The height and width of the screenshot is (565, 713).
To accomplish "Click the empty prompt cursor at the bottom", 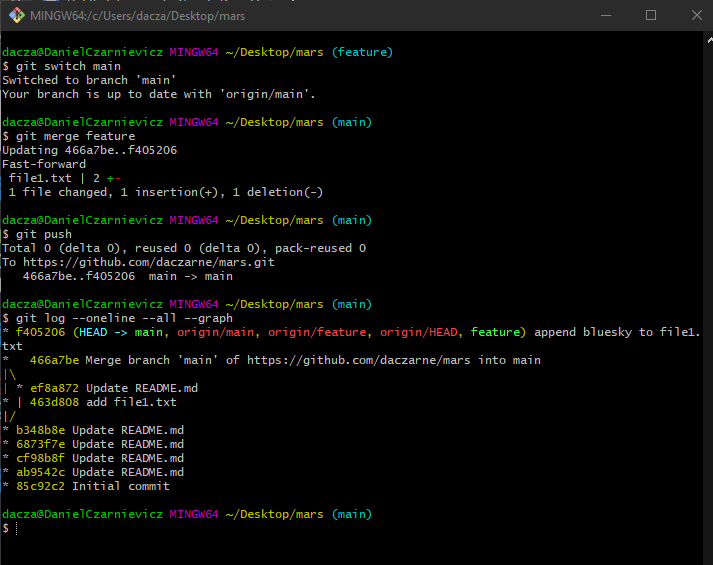I will (17, 528).
